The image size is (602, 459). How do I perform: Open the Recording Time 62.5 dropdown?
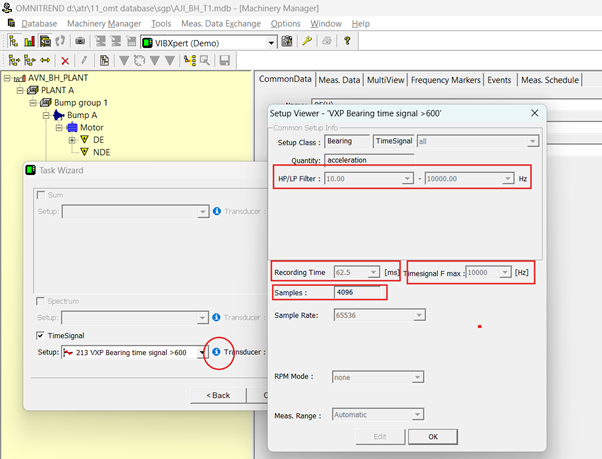(374, 272)
